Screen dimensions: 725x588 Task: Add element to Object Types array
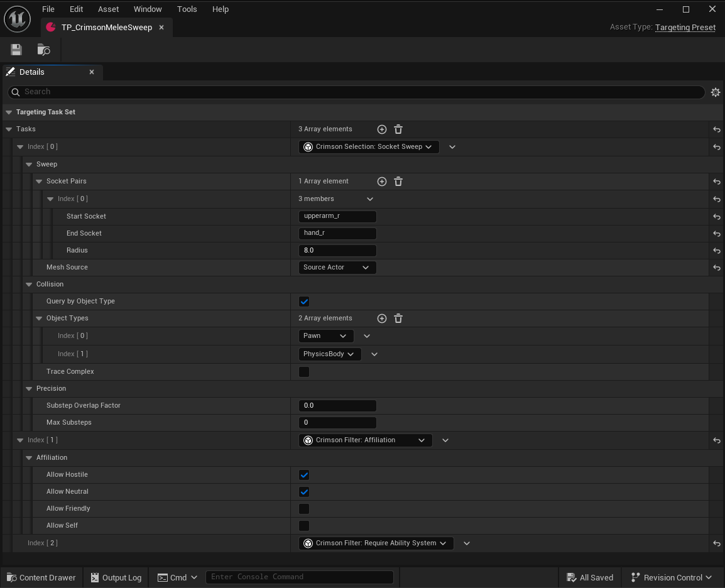pos(382,318)
